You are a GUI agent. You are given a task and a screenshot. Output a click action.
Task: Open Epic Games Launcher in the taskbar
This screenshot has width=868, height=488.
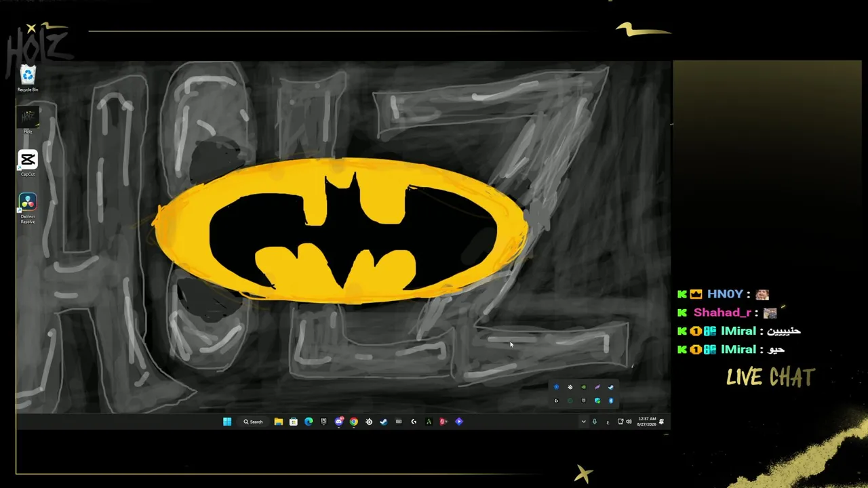[x=323, y=422]
